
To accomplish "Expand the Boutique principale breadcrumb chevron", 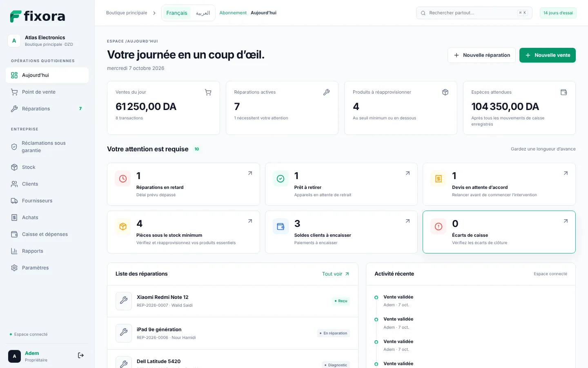I will tap(154, 13).
